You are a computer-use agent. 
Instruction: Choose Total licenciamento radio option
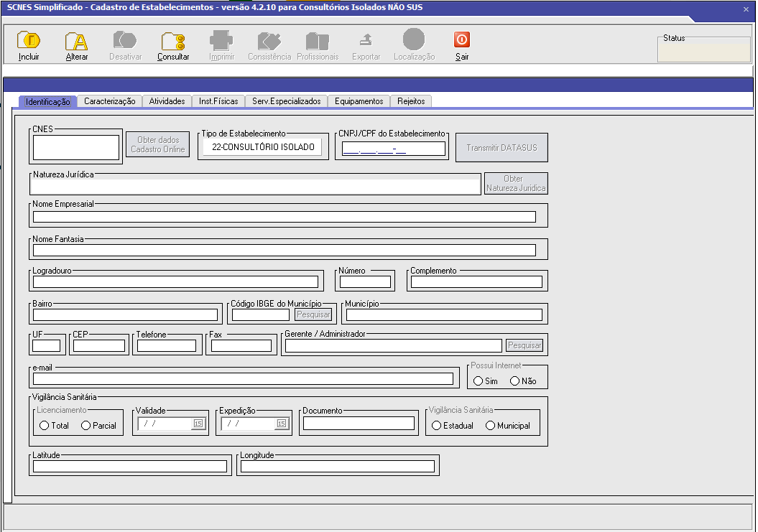[45, 426]
